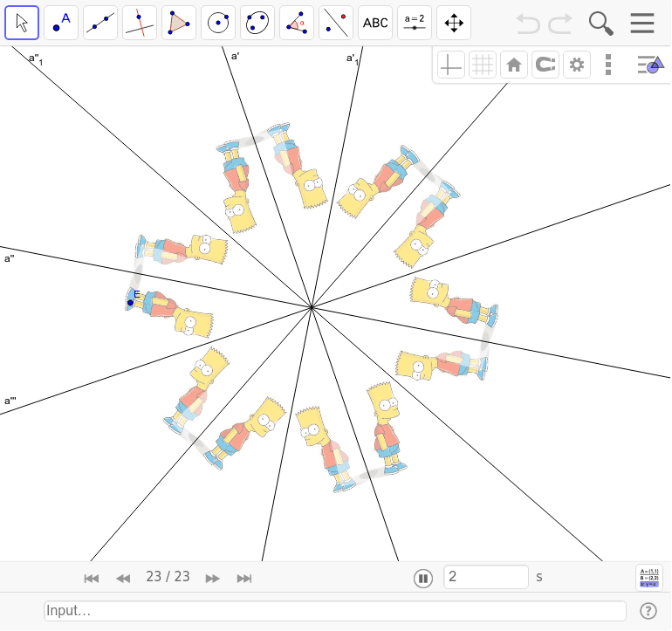Advance one construction step forward
The width and height of the screenshot is (672, 631).
[x=213, y=579]
